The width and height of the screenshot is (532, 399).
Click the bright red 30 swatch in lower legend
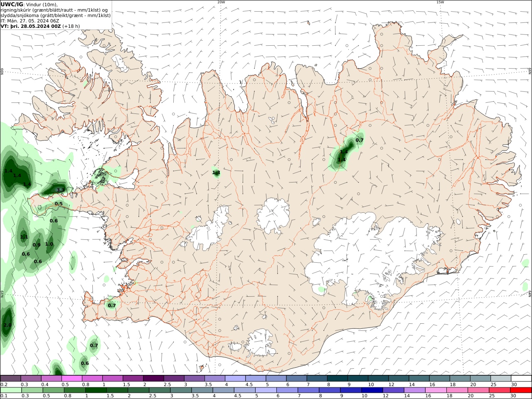point(521,390)
